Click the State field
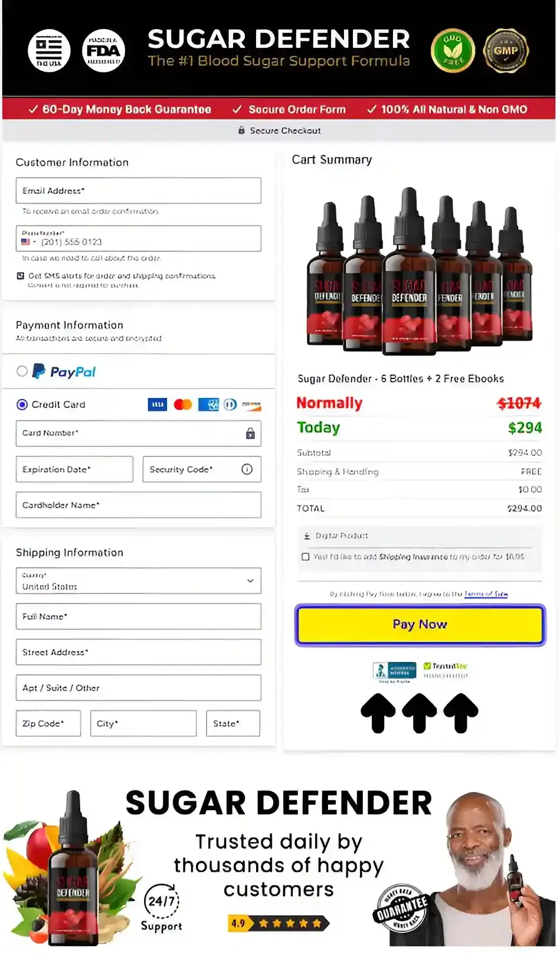The image size is (560, 953). pyautogui.click(x=233, y=723)
